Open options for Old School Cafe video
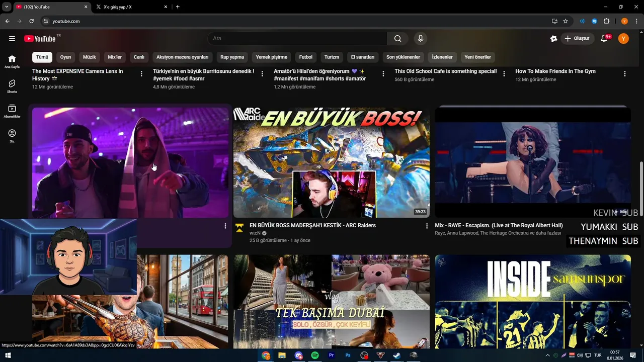The image size is (644, 362). click(x=504, y=74)
